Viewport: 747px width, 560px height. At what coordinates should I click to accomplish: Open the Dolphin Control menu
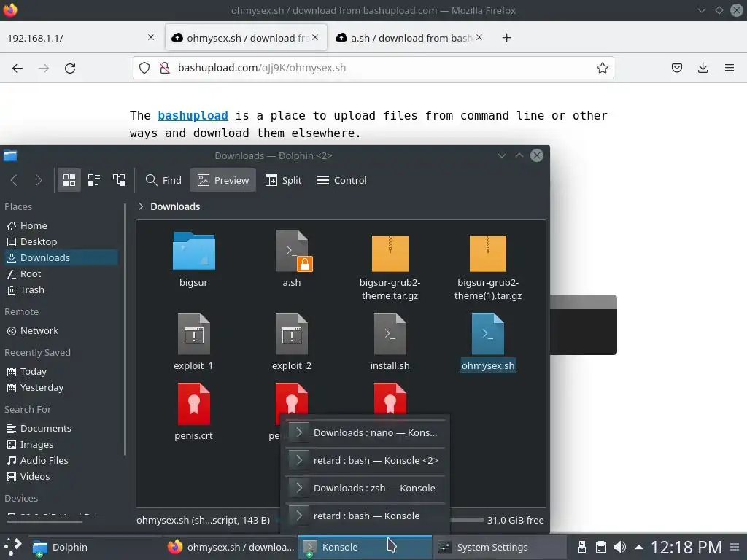[x=342, y=180]
